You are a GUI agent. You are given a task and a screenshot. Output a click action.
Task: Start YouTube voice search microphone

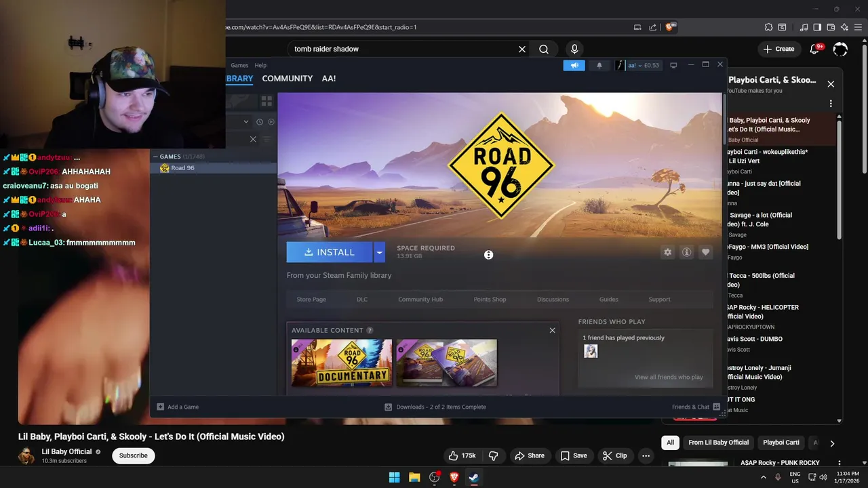[x=574, y=49]
